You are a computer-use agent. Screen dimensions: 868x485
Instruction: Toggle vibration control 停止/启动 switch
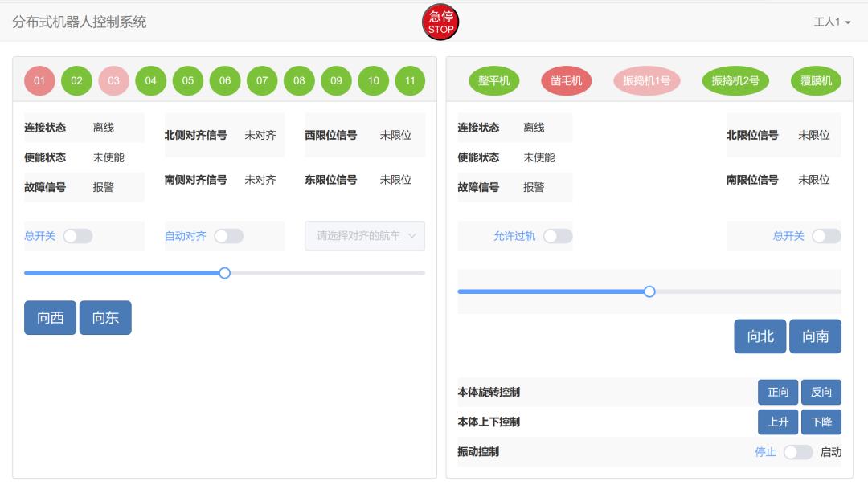(798, 452)
